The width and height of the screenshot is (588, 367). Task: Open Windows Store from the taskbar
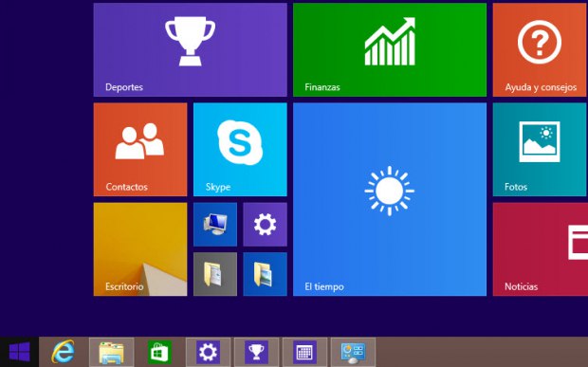point(159,352)
